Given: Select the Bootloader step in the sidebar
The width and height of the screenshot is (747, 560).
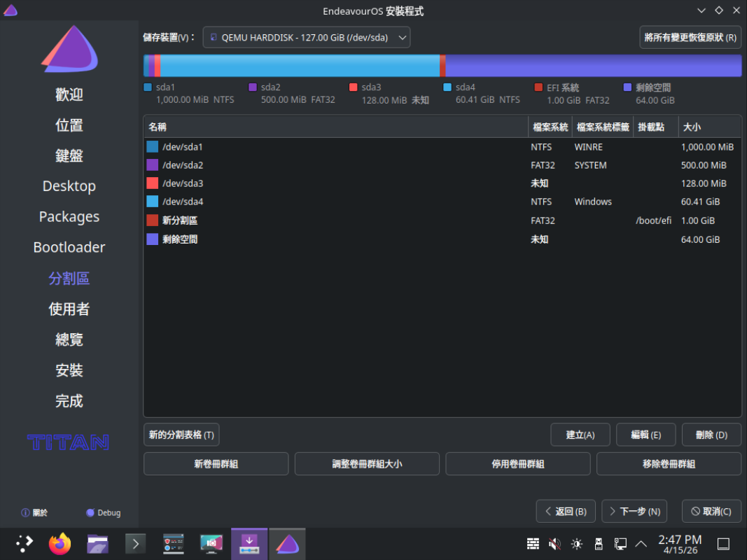Looking at the screenshot, I should coord(69,247).
